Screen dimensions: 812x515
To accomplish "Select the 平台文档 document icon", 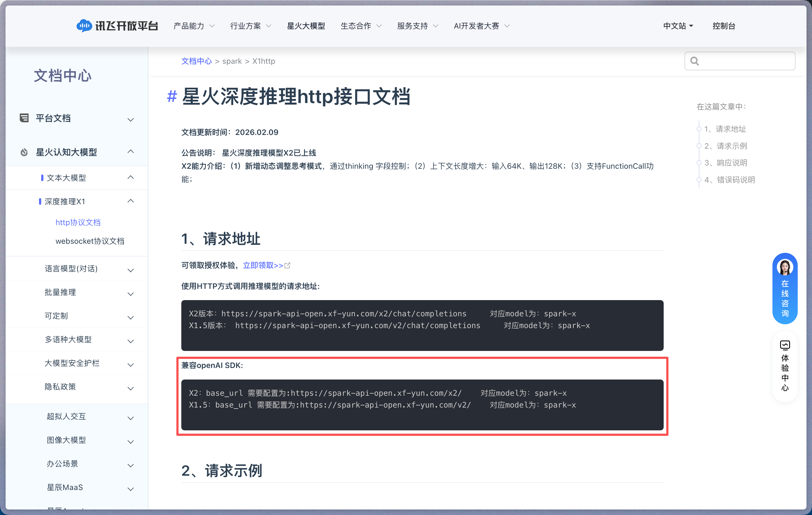I will [24, 118].
